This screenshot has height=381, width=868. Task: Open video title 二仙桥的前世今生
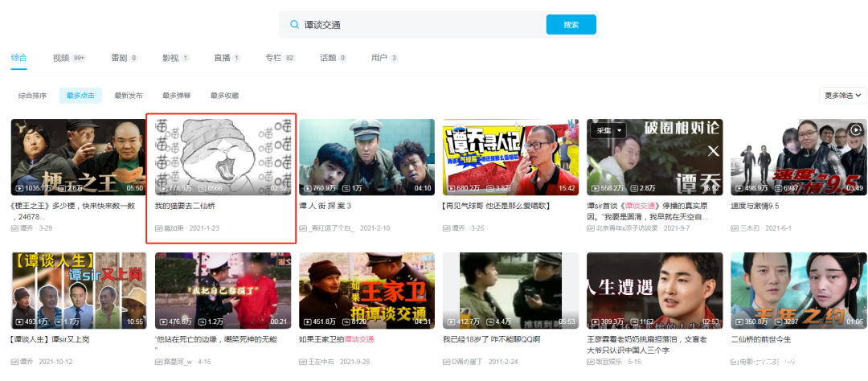click(x=761, y=339)
